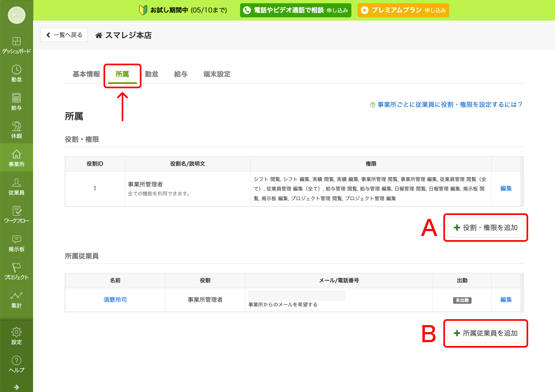Open employee link 須磨玲司

(115, 300)
